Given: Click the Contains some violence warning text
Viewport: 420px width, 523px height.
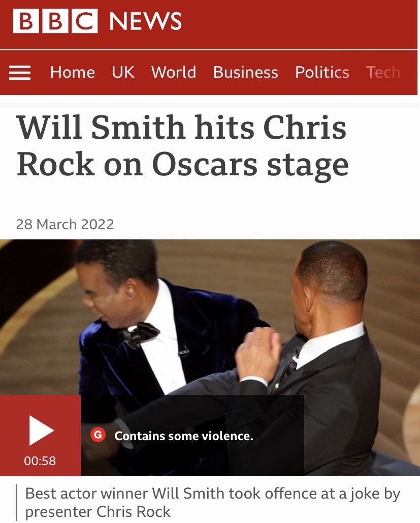Looking at the screenshot, I should 184,436.
